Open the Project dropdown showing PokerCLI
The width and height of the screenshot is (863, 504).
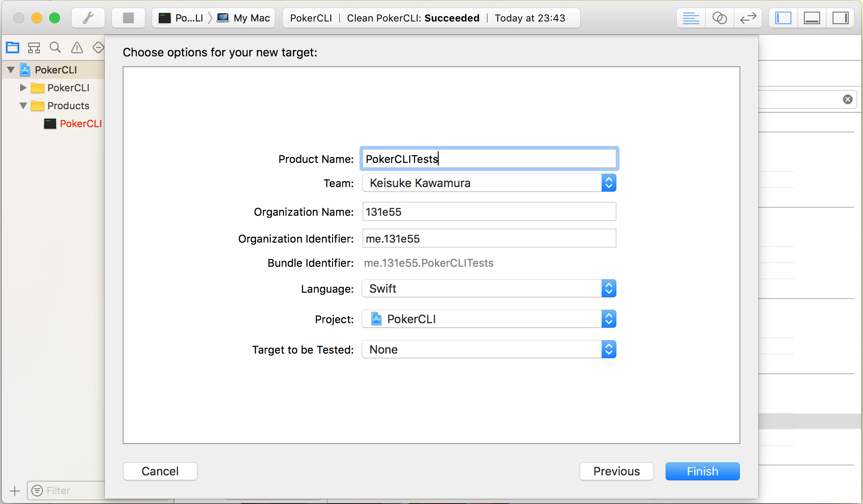489,319
